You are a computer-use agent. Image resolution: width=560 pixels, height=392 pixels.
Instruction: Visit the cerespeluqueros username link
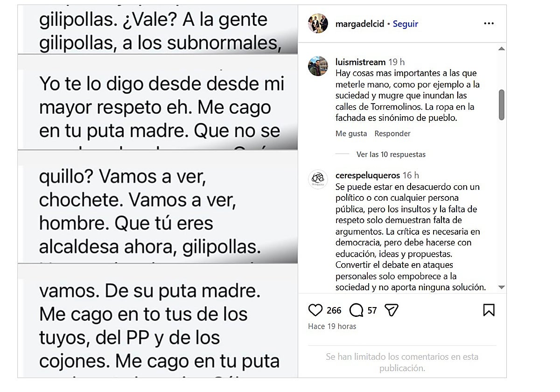click(x=368, y=175)
